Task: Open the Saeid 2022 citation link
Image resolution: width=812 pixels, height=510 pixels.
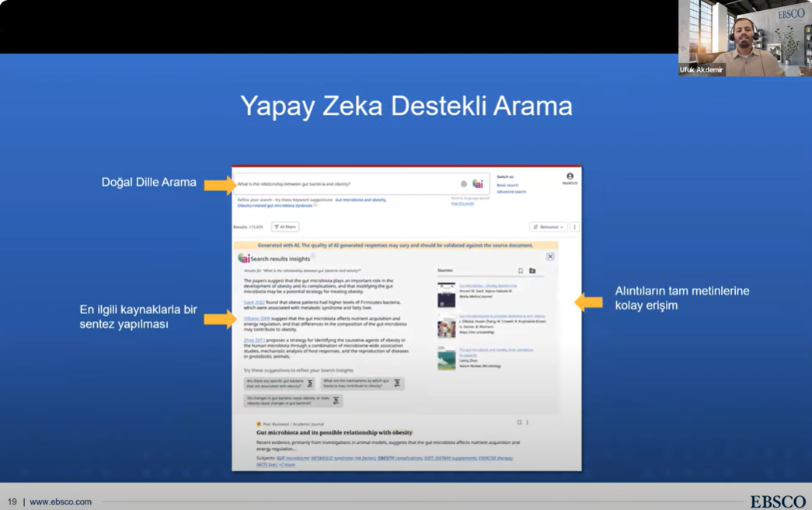Action: click(x=254, y=302)
